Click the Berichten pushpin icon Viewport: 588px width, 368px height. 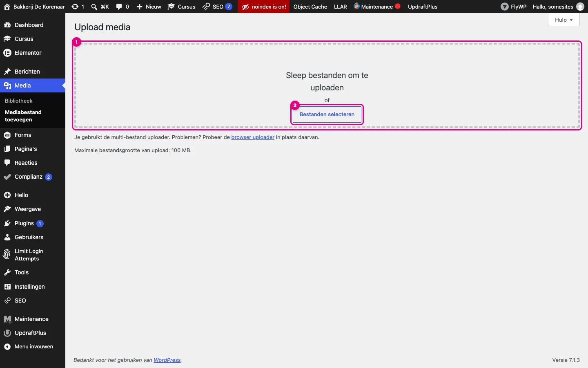pyautogui.click(x=7, y=72)
